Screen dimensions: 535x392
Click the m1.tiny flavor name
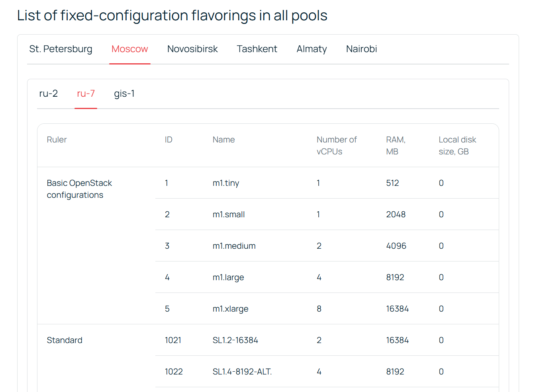[226, 183]
